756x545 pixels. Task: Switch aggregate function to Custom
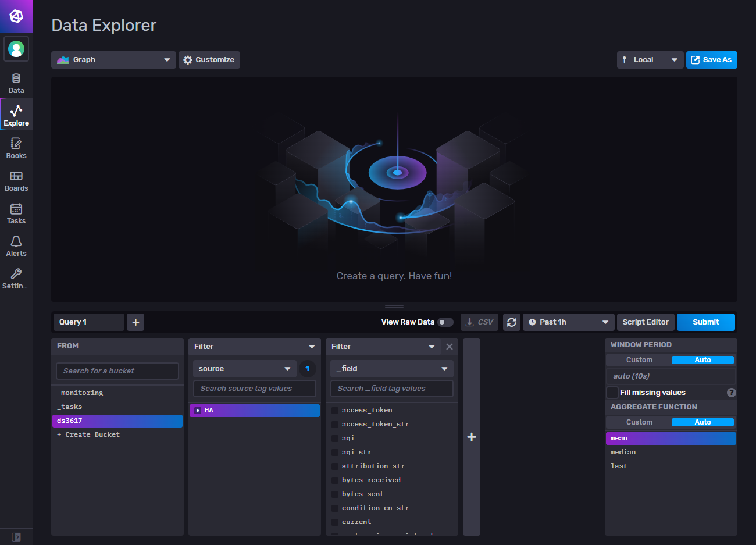[639, 422]
